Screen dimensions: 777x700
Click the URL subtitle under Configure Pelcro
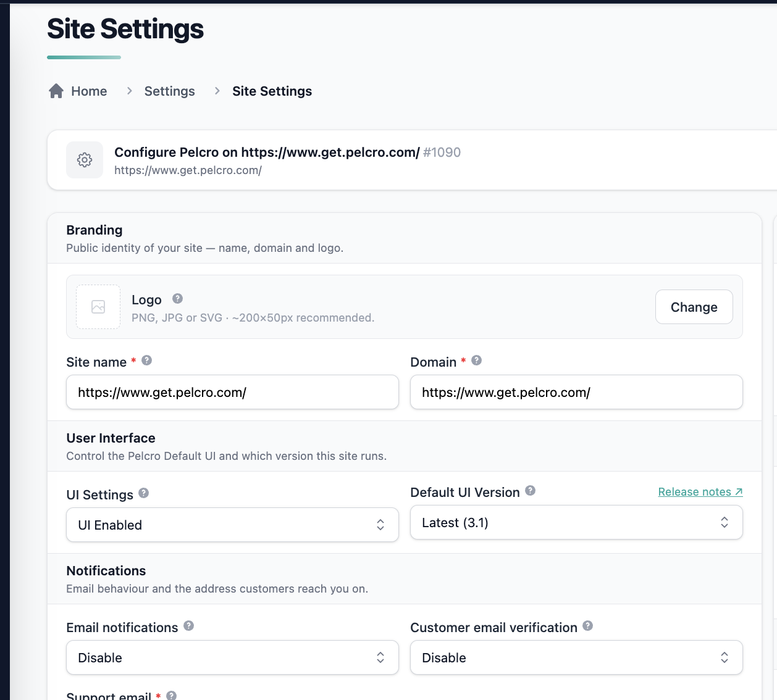(x=188, y=170)
